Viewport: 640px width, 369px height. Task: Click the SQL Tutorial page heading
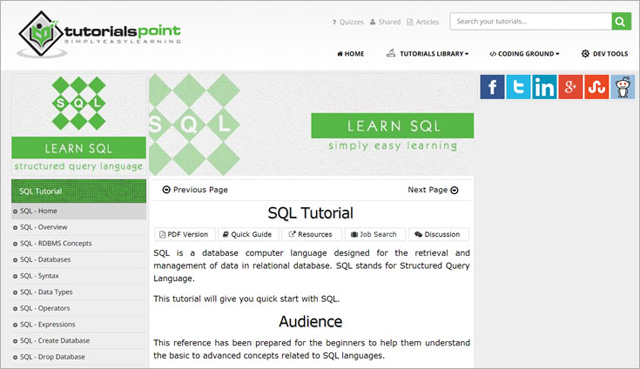pos(311,213)
